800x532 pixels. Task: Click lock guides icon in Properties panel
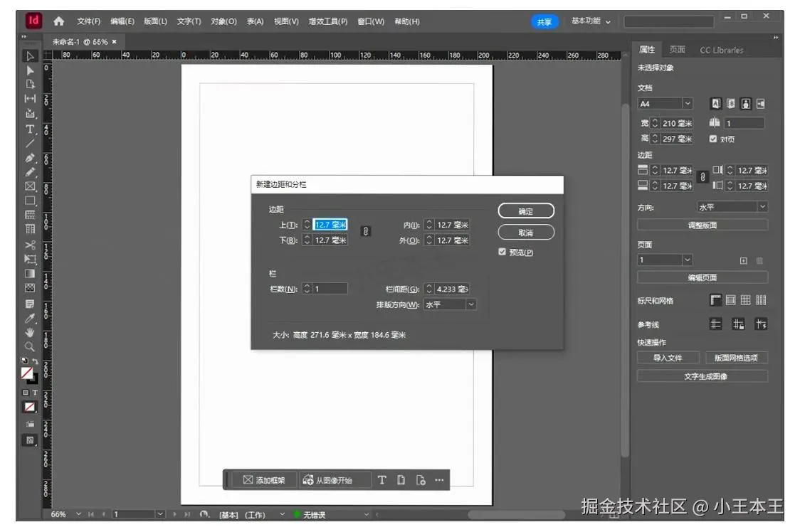pos(738,324)
